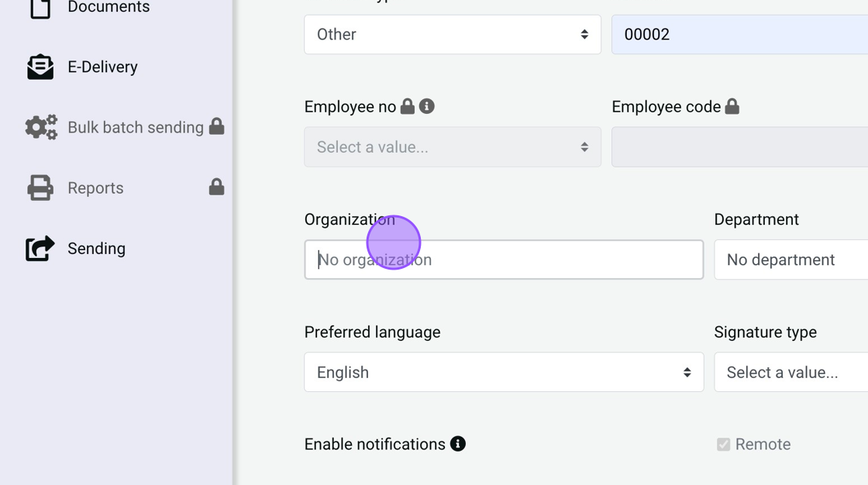
Task: Click the lock icon beside Bulk batch sending
Action: (217, 126)
